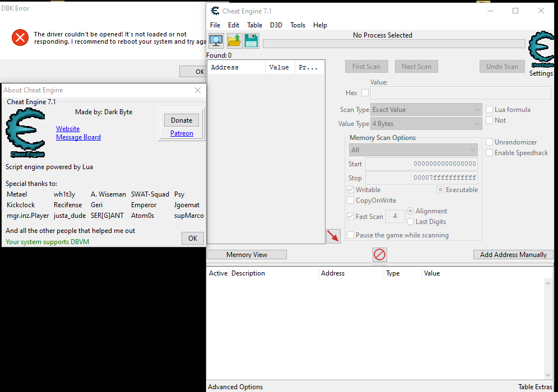Click the Undo Scan button
Screen dimensions: 558x392
pos(502,67)
